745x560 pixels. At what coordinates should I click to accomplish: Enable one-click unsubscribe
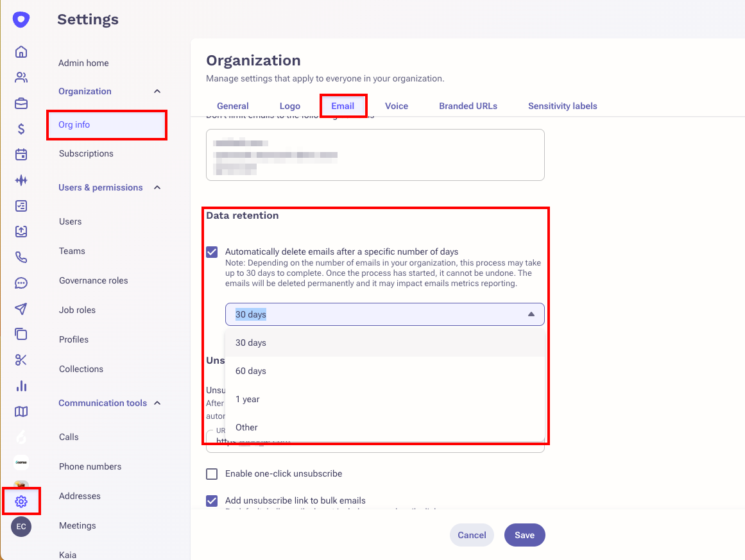(212, 473)
